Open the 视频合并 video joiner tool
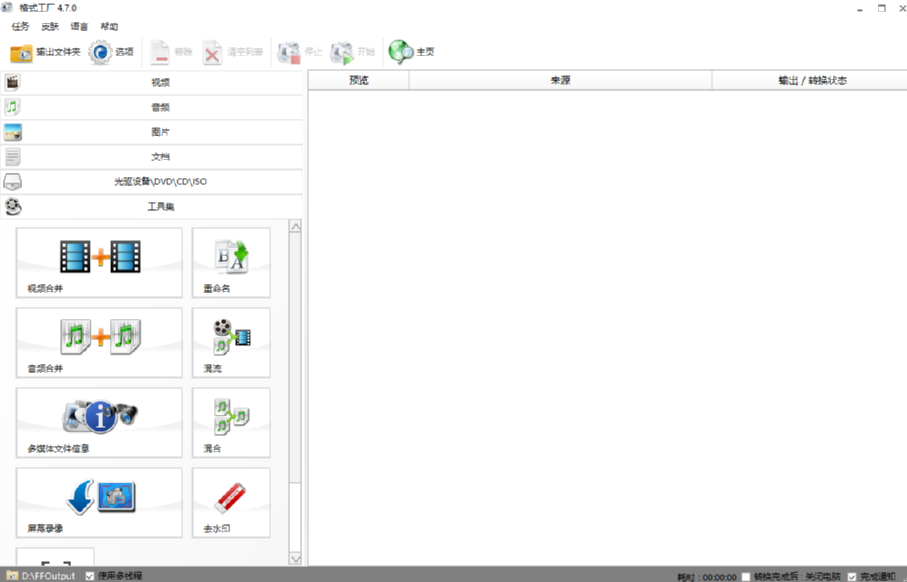This screenshot has height=582, width=907. [99, 263]
